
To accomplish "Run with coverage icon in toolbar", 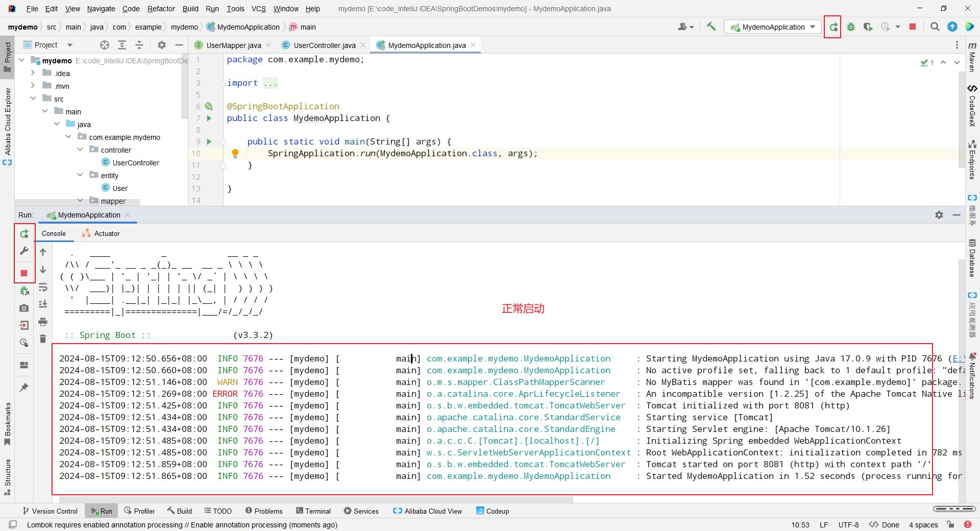I will pyautogui.click(x=868, y=27).
